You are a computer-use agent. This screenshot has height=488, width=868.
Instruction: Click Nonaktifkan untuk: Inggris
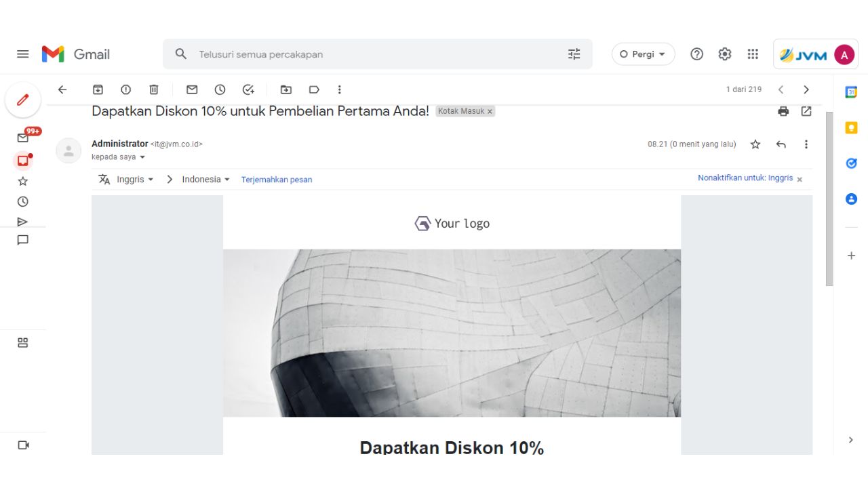(745, 178)
